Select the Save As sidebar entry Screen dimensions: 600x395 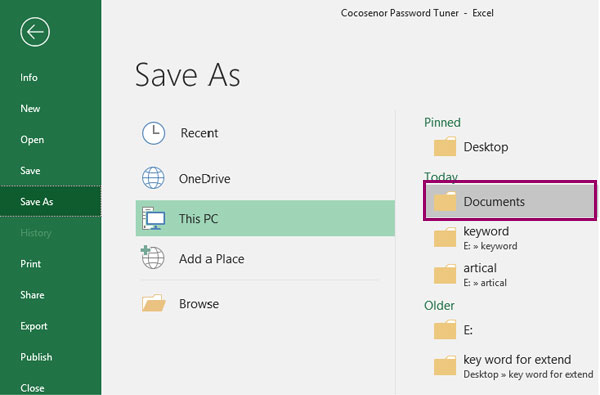point(51,201)
